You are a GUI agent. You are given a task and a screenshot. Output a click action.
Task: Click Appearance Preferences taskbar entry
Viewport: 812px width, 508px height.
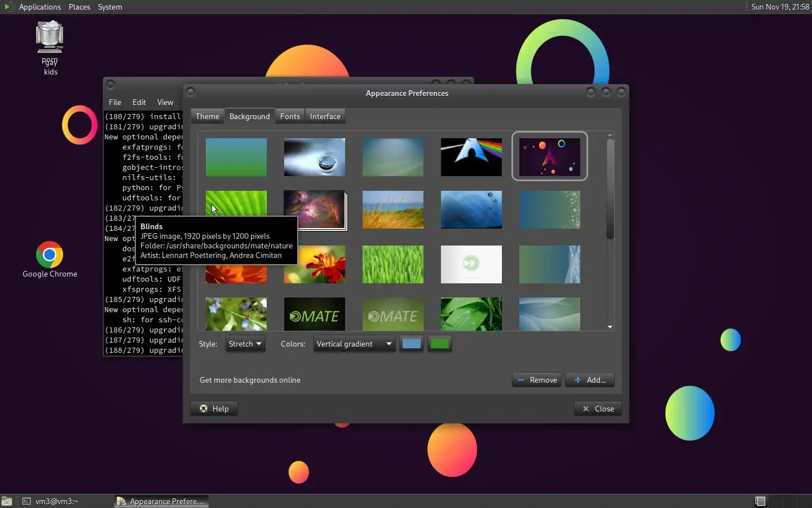pos(162,501)
